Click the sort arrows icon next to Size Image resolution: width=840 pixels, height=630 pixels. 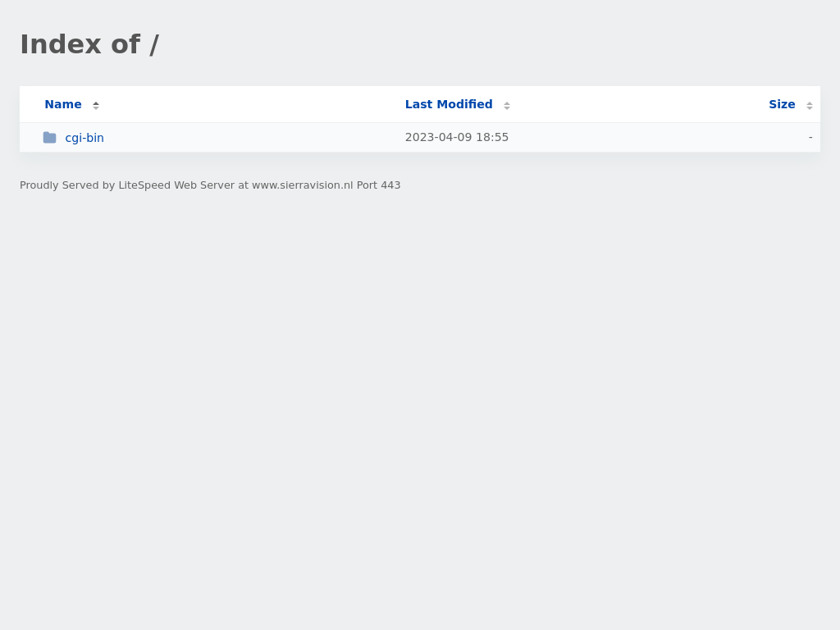pos(809,105)
